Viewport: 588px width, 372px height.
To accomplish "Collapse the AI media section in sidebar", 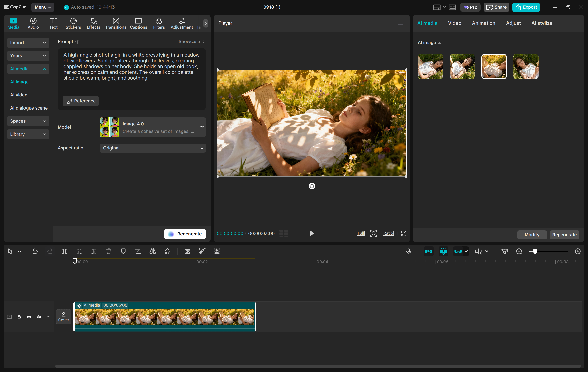I will (28, 69).
